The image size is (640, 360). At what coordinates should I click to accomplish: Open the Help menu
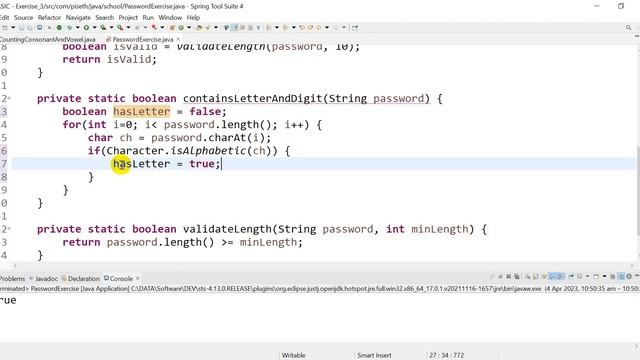(193, 18)
